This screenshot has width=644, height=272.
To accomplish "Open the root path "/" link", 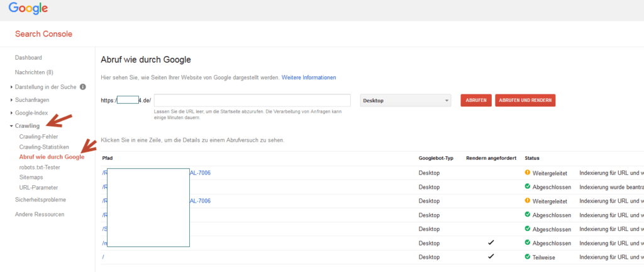I will pos(103,257).
